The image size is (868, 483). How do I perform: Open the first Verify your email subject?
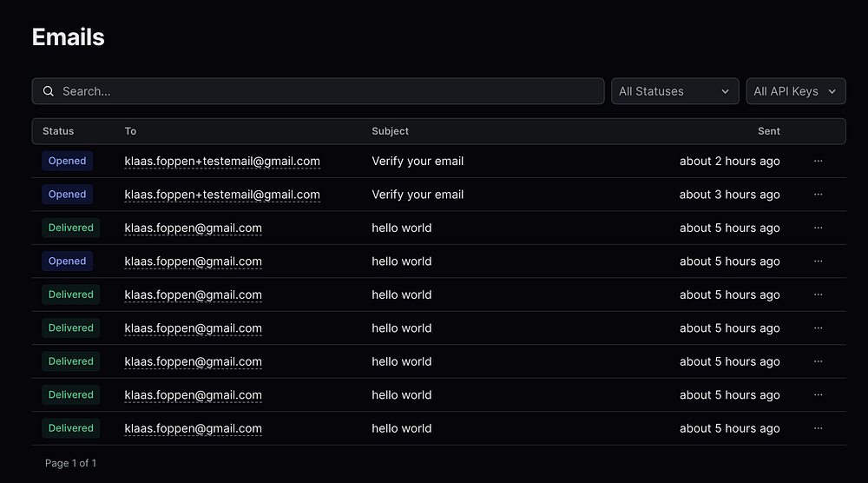[418, 162]
